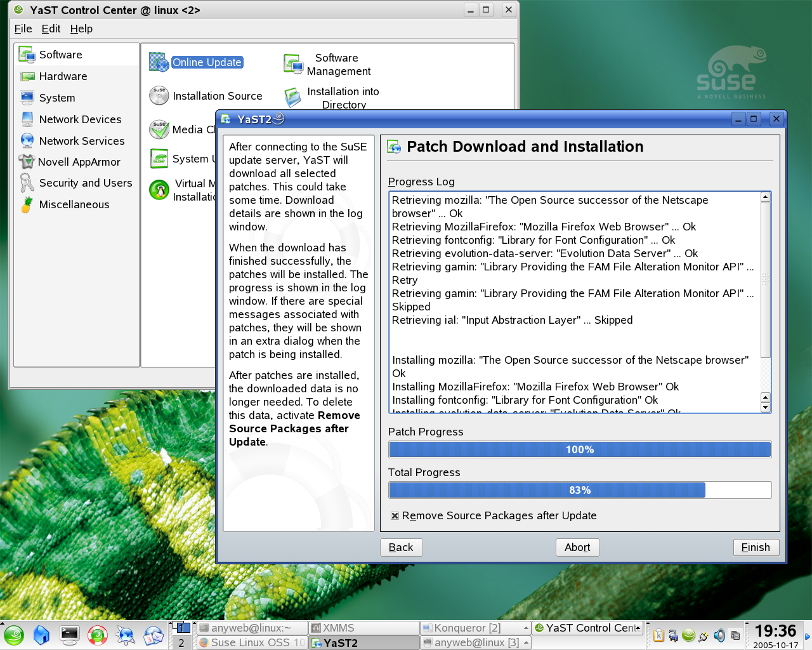Viewport: 812px width, 650px height.
Task: Expand the anyweb@linux [3] taskbar group
Action: click(x=526, y=643)
